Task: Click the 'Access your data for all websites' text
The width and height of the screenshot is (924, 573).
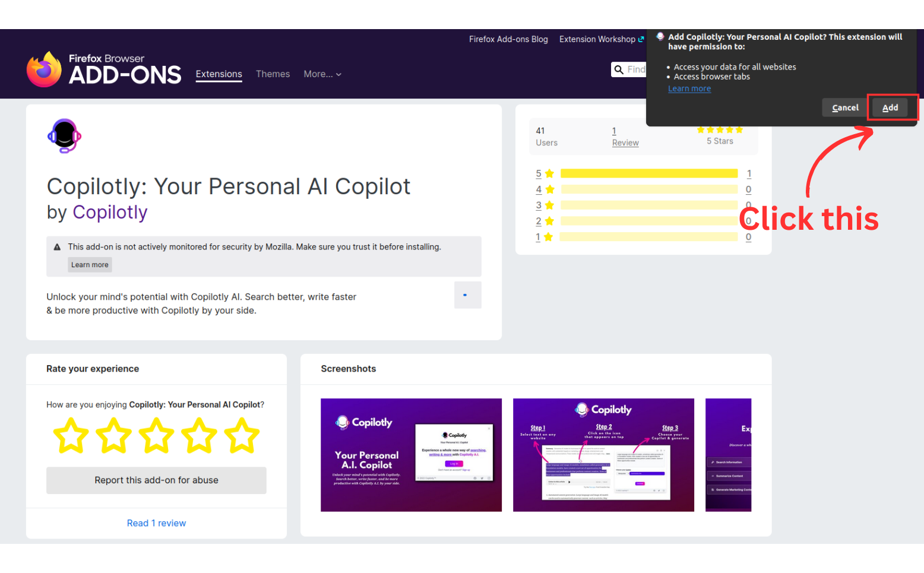Action: point(735,67)
